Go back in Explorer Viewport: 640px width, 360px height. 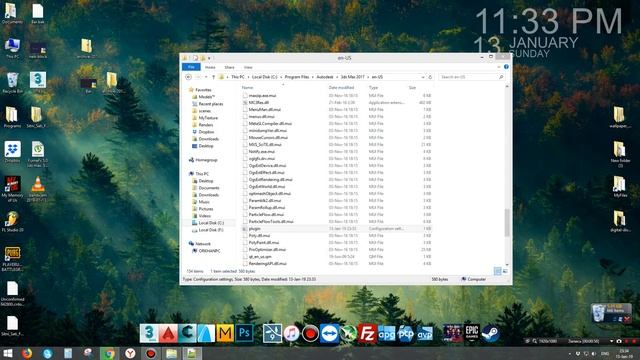(x=188, y=77)
